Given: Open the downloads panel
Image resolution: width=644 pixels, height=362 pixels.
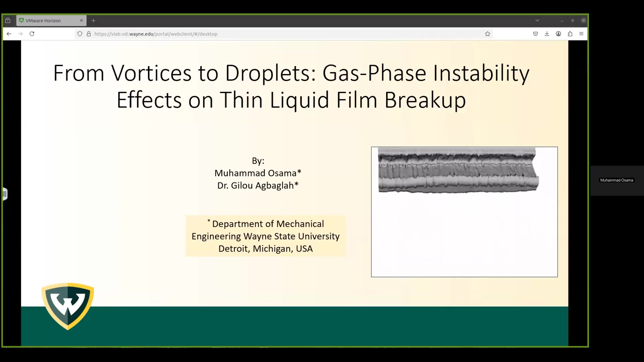Looking at the screenshot, I should [x=547, y=34].
